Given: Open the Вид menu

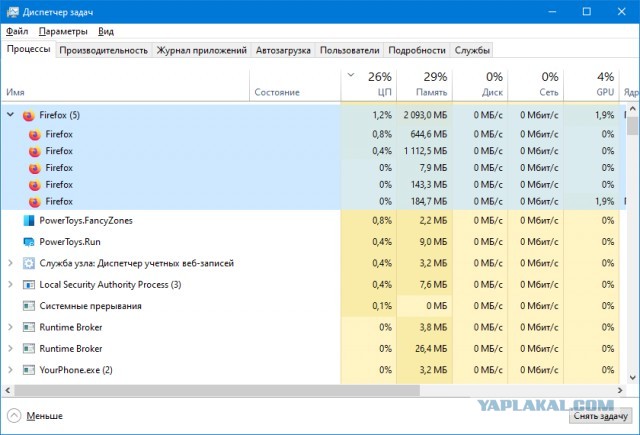Looking at the screenshot, I should pos(106,31).
